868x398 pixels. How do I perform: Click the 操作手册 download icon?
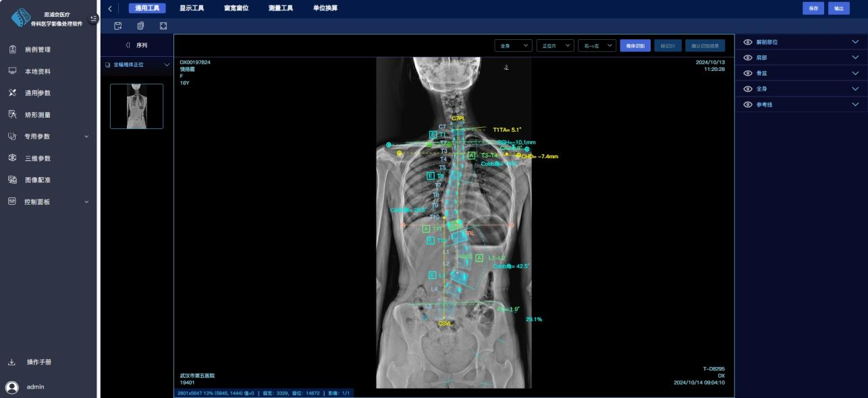(x=12, y=362)
